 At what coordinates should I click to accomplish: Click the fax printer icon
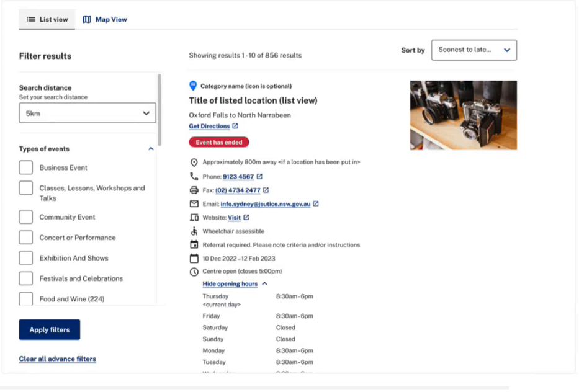tap(194, 190)
